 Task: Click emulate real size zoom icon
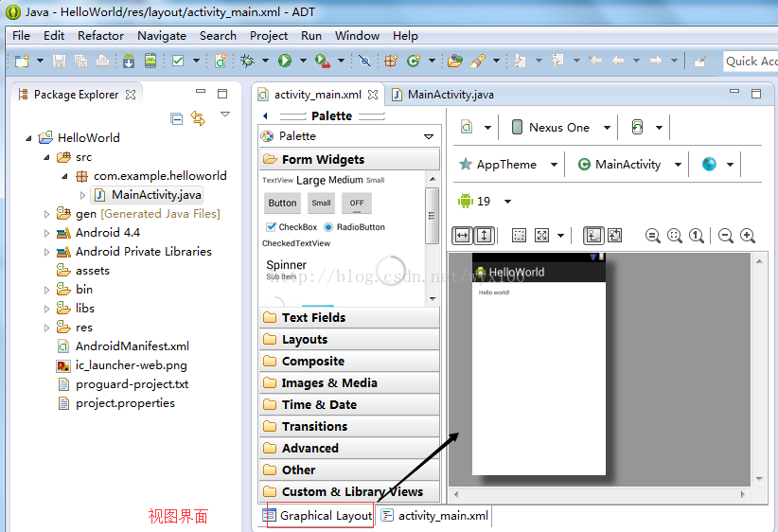coord(653,235)
